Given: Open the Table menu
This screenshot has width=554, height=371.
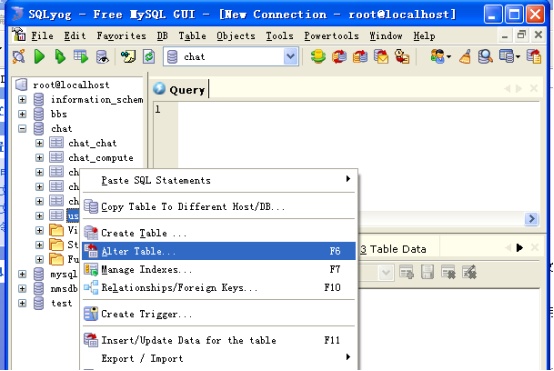Looking at the screenshot, I should point(192,36).
